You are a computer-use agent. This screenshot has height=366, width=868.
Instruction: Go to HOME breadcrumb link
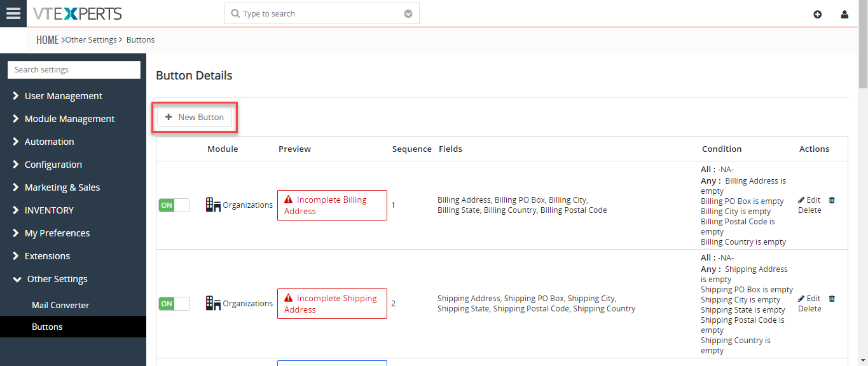(47, 39)
